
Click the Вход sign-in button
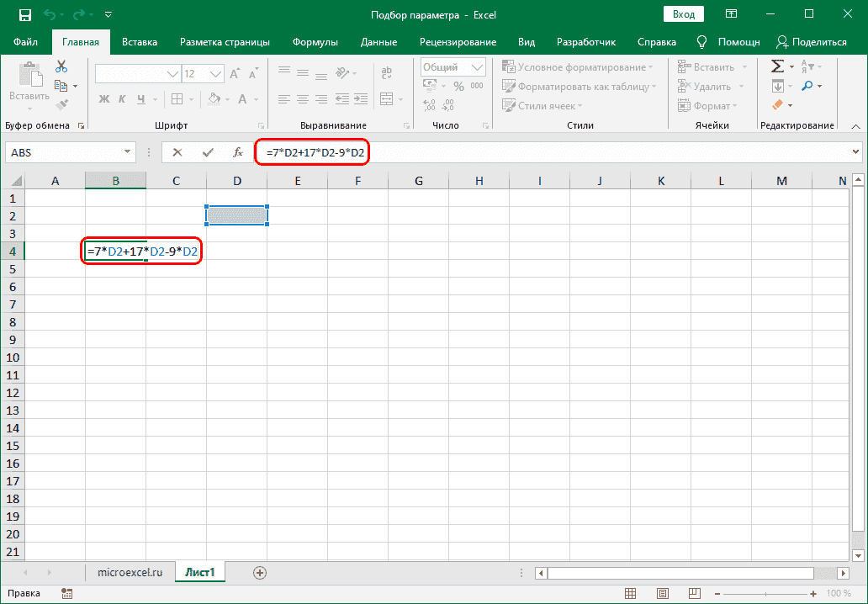point(684,14)
